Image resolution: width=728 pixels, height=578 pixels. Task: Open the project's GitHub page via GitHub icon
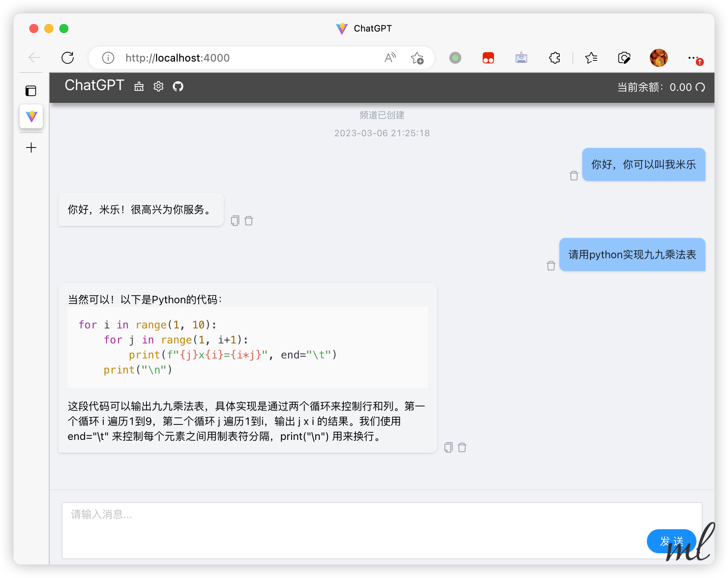pyautogui.click(x=178, y=86)
